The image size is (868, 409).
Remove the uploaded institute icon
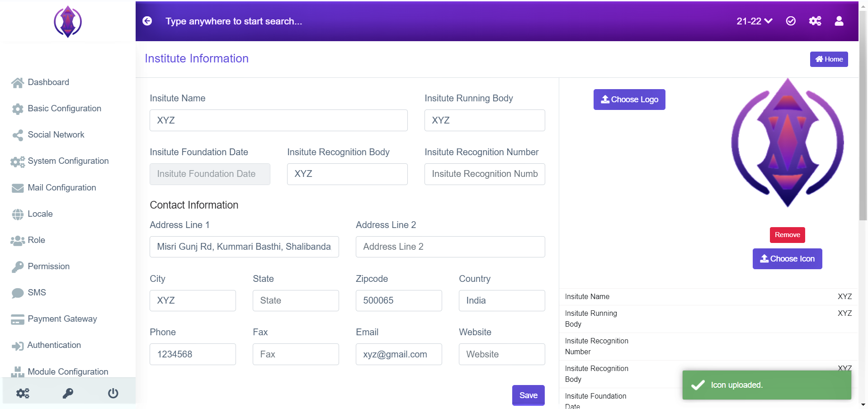pyautogui.click(x=787, y=235)
